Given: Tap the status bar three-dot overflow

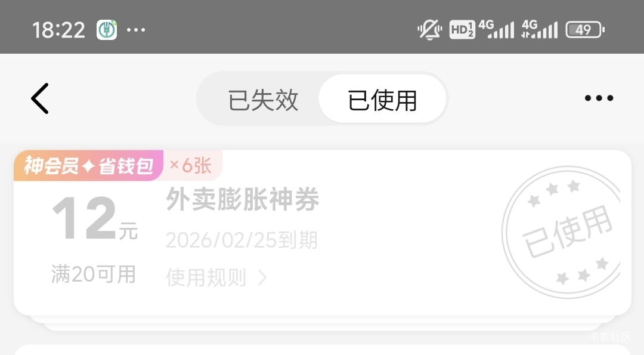Looking at the screenshot, I should pos(136,30).
